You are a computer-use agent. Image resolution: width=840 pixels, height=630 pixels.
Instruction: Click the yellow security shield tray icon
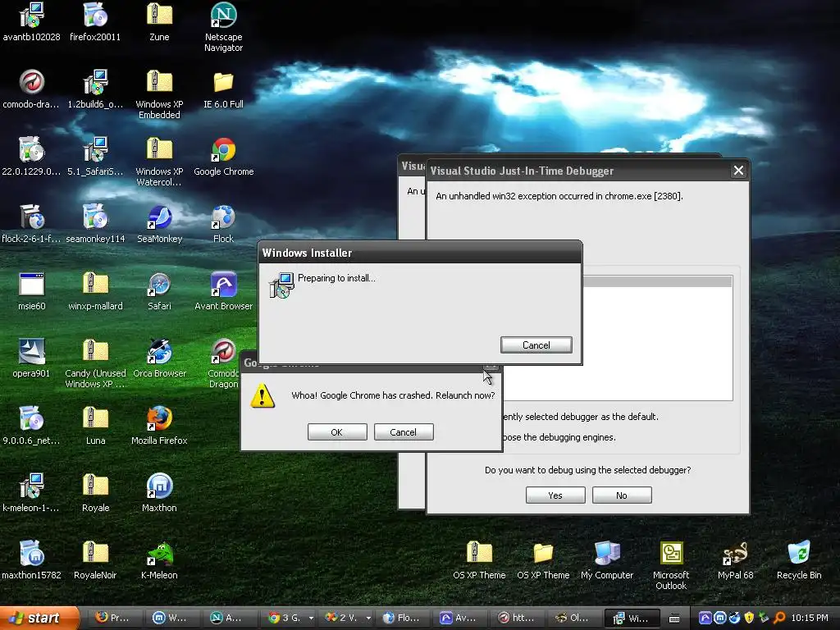(x=749, y=618)
